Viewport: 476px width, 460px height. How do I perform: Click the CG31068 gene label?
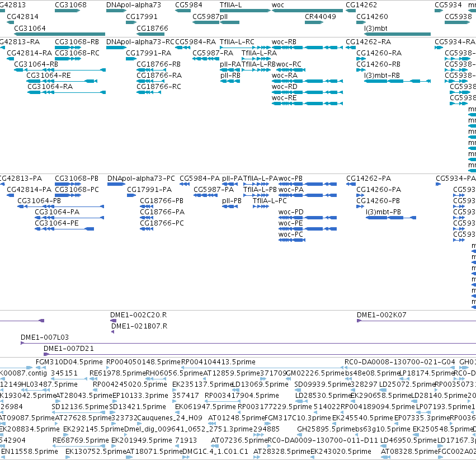point(70,5)
